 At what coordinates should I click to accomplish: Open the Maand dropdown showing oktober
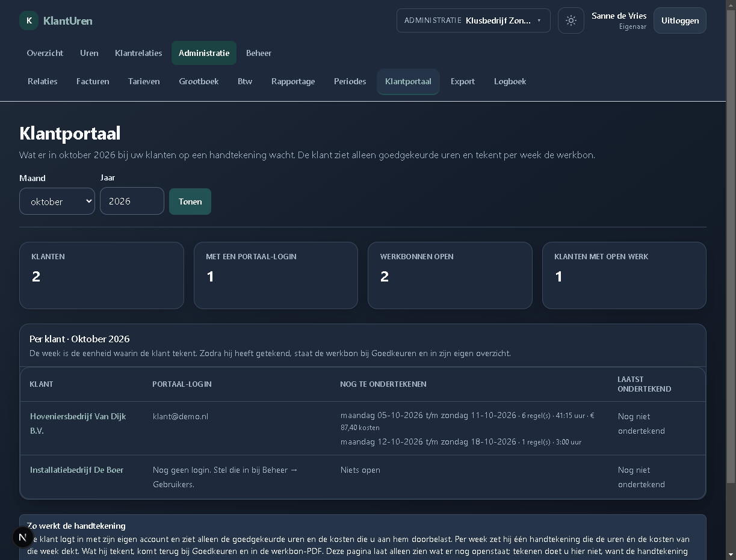point(57,202)
